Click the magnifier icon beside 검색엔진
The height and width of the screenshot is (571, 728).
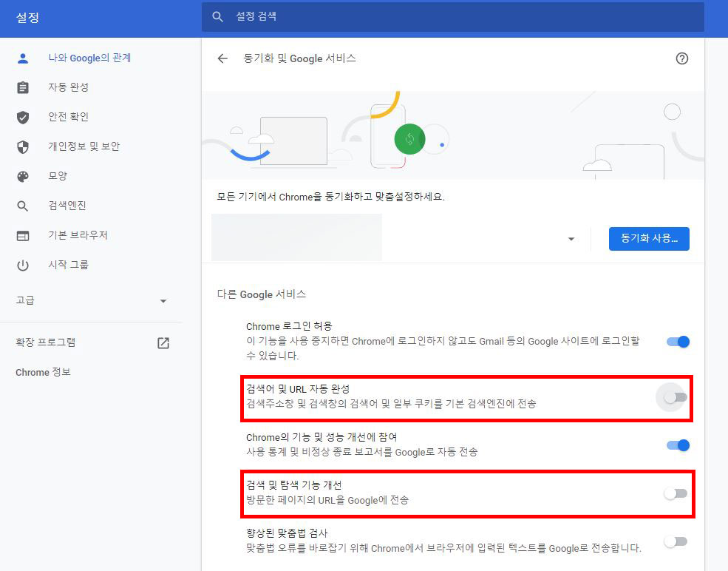tap(23, 206)
